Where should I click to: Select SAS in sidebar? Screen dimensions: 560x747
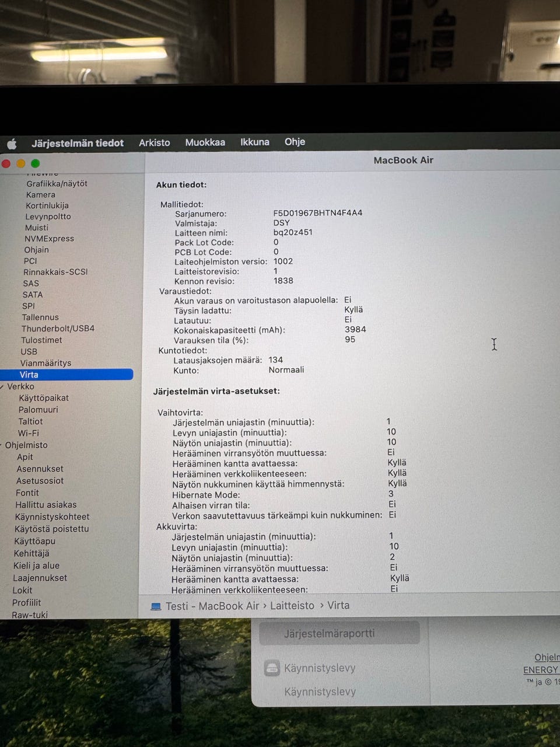click(x=31, y=283)
